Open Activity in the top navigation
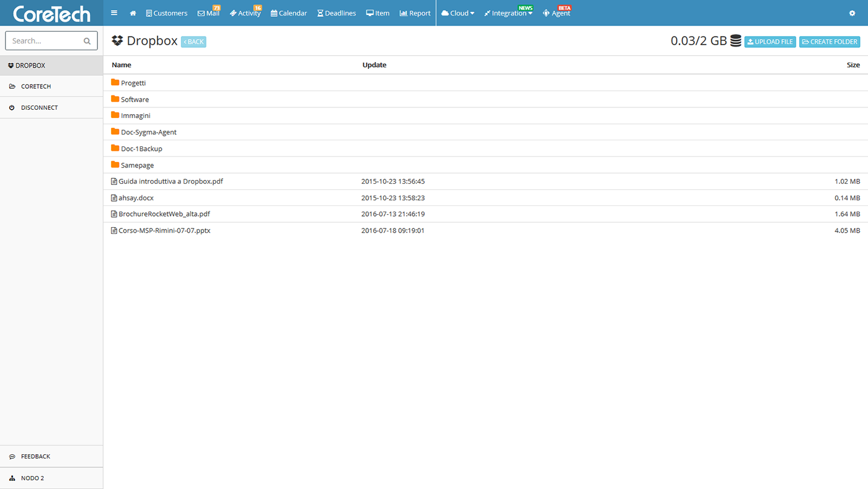Screen dimensions: 868x489 tap(245, 13)
